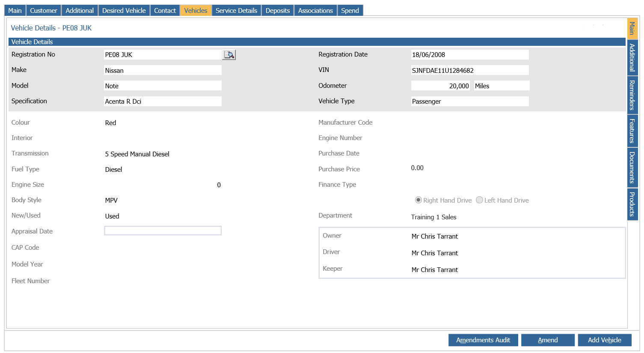Click the New/Used value Used
The width and height of the screenshot is (644, 353).
pyautogui.click(x=112, y=216)
